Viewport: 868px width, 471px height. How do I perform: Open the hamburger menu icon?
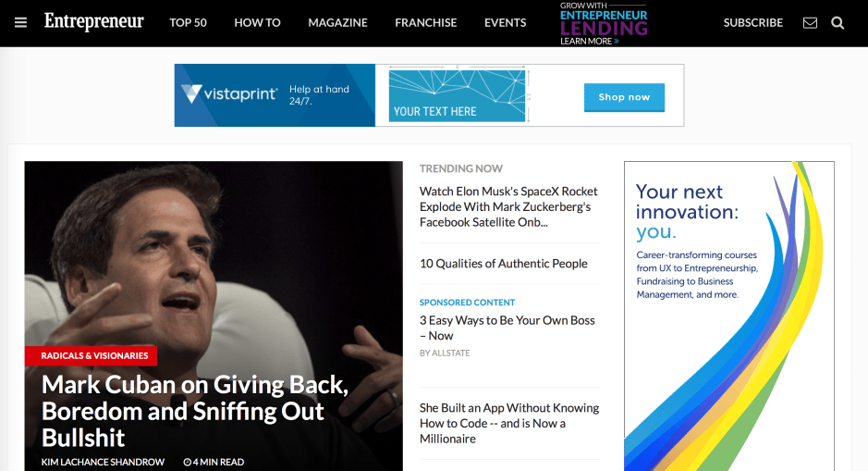click(x=20, y=23)
